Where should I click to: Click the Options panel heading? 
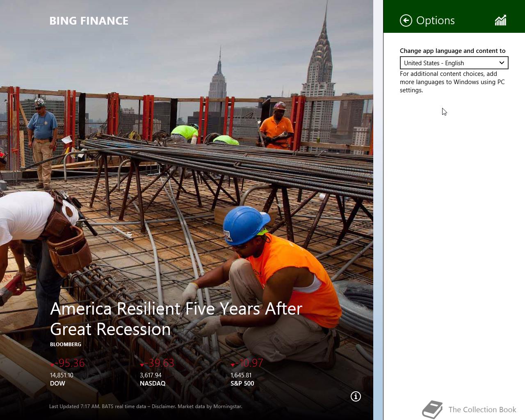[436, 21]
